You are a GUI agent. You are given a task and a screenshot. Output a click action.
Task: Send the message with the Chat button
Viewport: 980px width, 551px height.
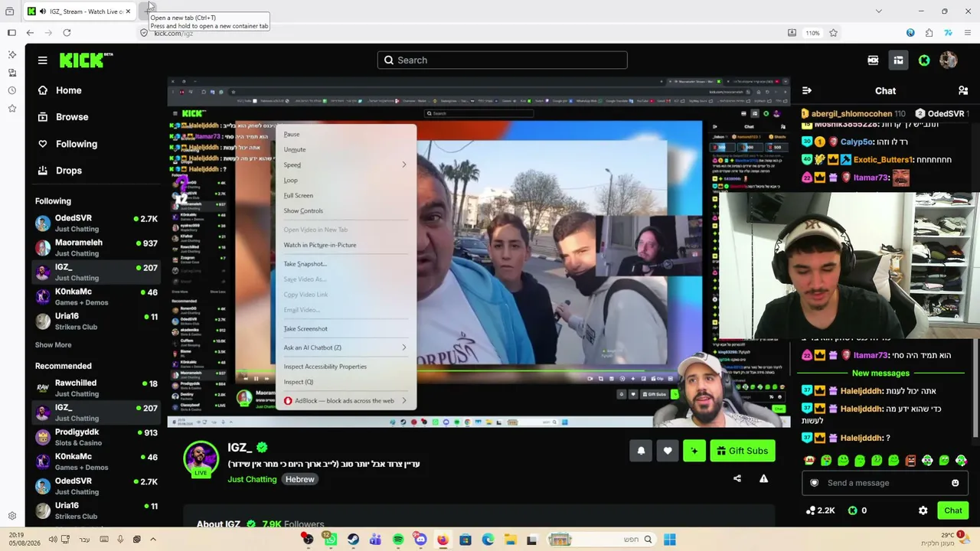953,510
